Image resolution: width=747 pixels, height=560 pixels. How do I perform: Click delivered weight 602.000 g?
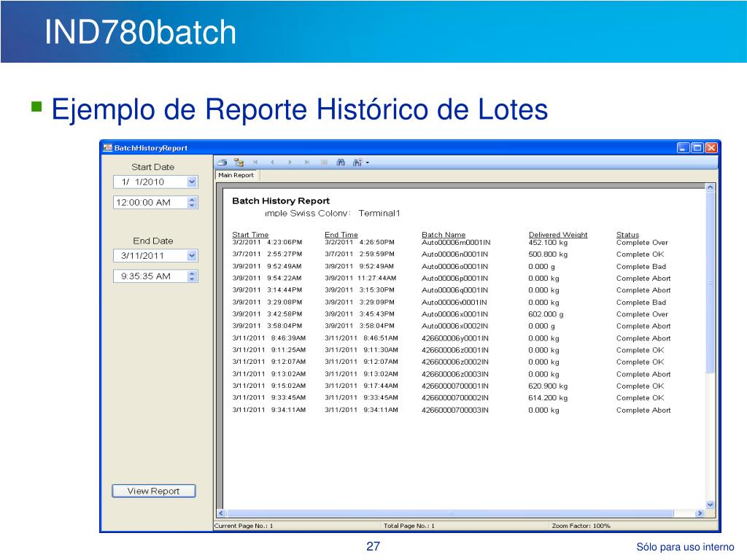click(x=546, y=314)
